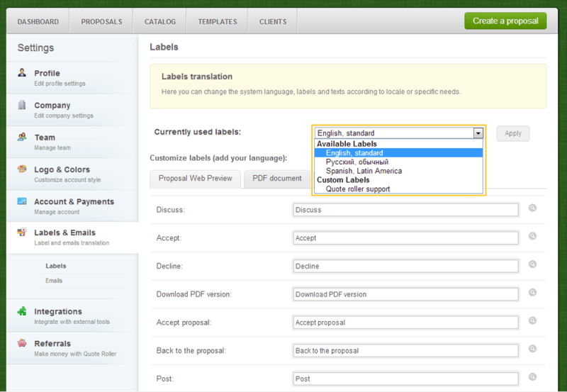Click the dropdown arrow of labels combo box
567x392 pixels.
(x=478, y=133)
